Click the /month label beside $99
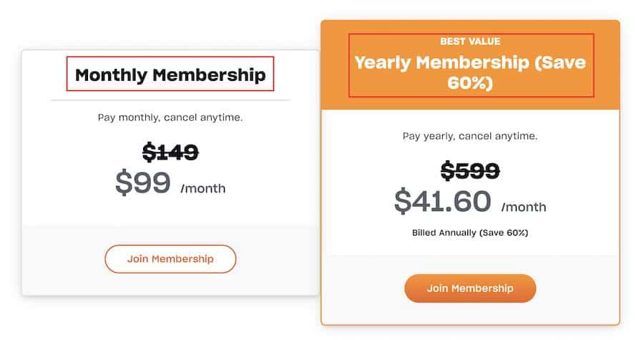Screen dimensions: 644x340 click(203, 189)
